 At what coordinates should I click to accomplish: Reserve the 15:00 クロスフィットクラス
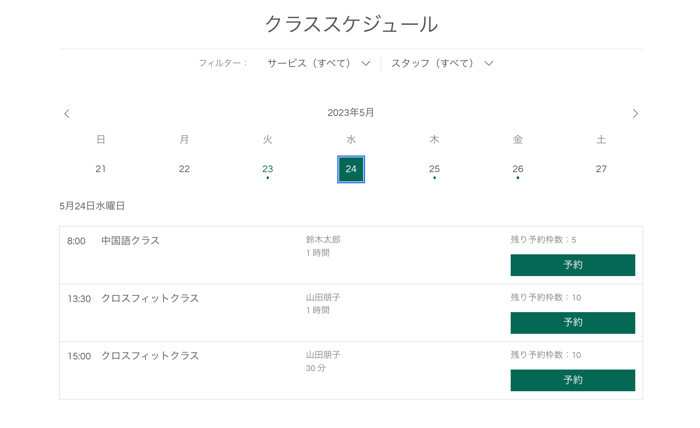(572, 380)
